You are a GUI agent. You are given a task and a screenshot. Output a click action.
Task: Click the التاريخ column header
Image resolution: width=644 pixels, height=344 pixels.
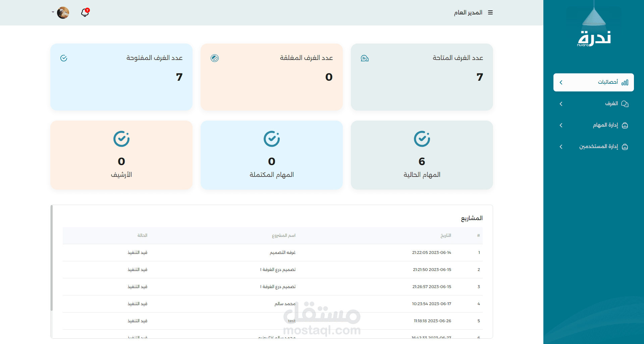(x=446, y=235)
